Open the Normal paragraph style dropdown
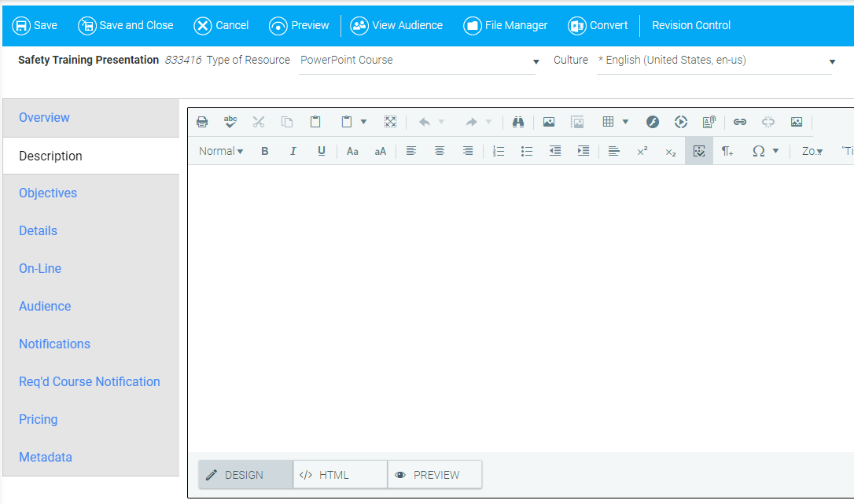This screenshot has height=504, width=854. [221, 151]
